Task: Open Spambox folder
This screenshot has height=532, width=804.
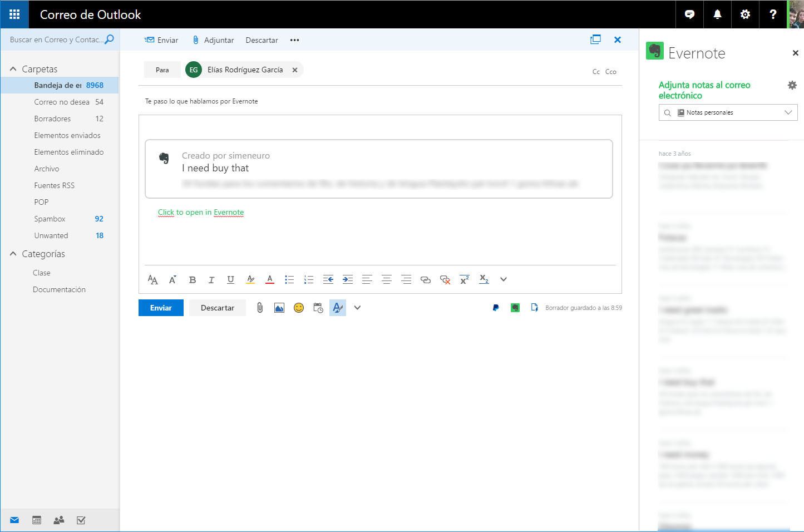Action: (x=60, y=219)
